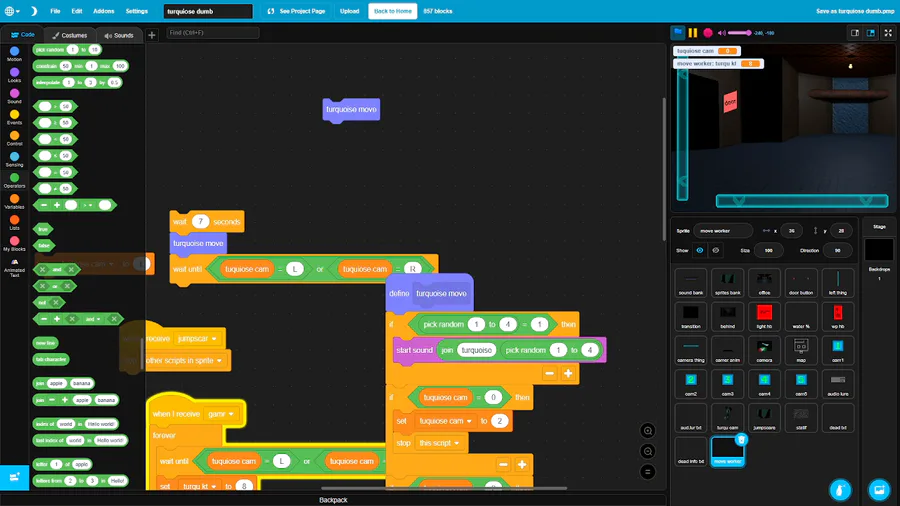Select the camera sprite
This screenshot has width=900, height=506.
click(x=764, y=351)
